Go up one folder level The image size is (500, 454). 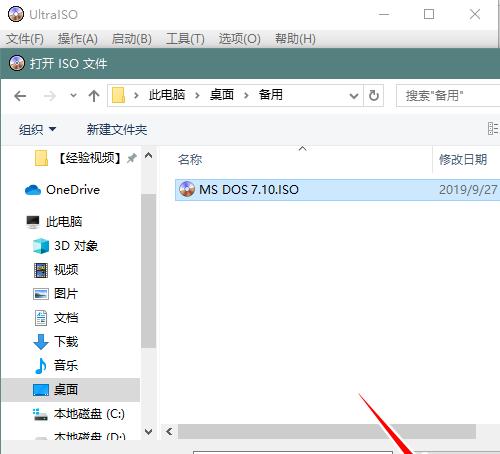click(94, 96)
